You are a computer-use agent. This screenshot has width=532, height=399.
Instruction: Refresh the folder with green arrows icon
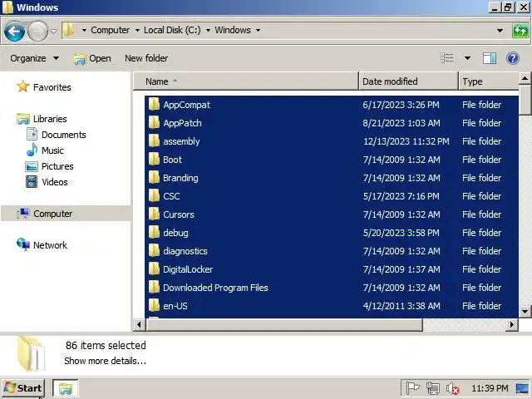(520, 31)
